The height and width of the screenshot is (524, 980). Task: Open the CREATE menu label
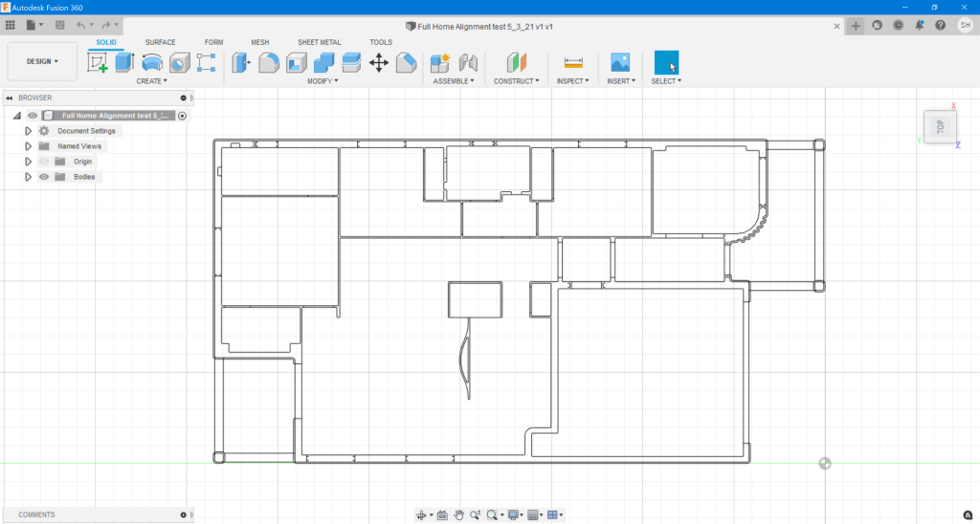pyautogui.click(x=152, y=81)
